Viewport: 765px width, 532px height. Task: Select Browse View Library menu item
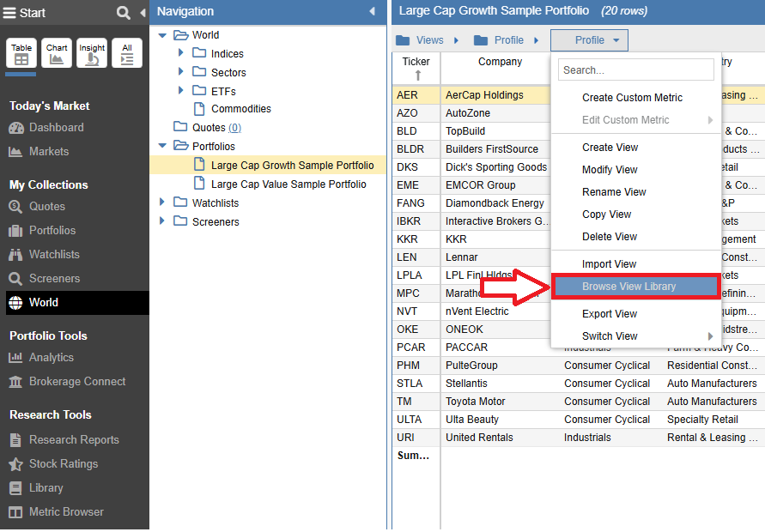[635, 287]
